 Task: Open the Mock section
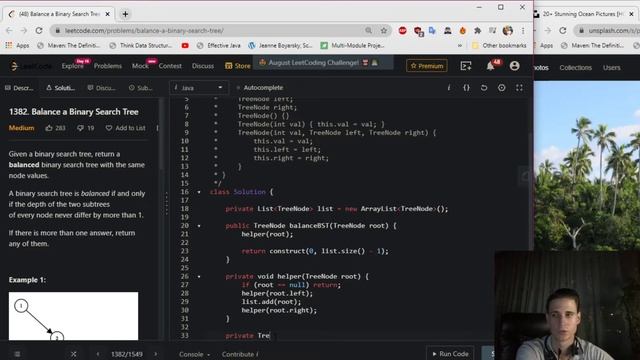point(140,66)
